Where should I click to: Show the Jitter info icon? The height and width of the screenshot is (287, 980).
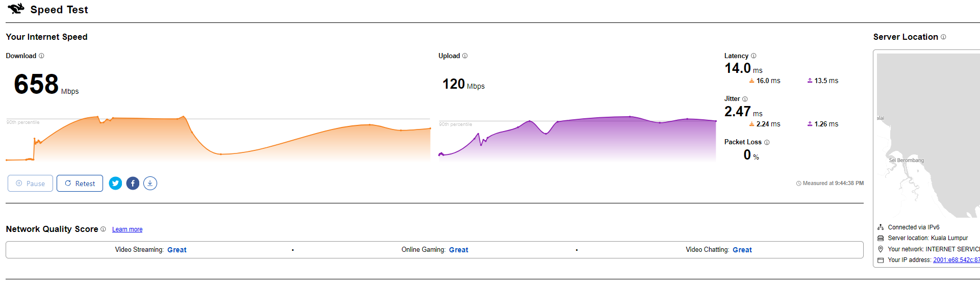745,99
